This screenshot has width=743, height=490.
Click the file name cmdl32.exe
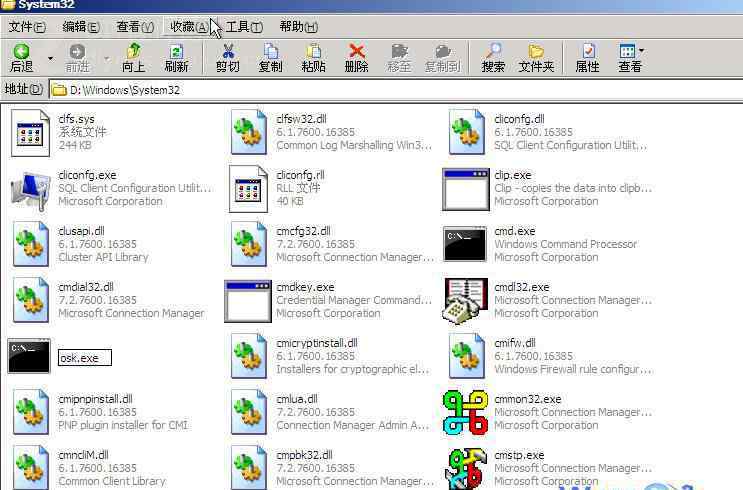click(x=522, y=287)
